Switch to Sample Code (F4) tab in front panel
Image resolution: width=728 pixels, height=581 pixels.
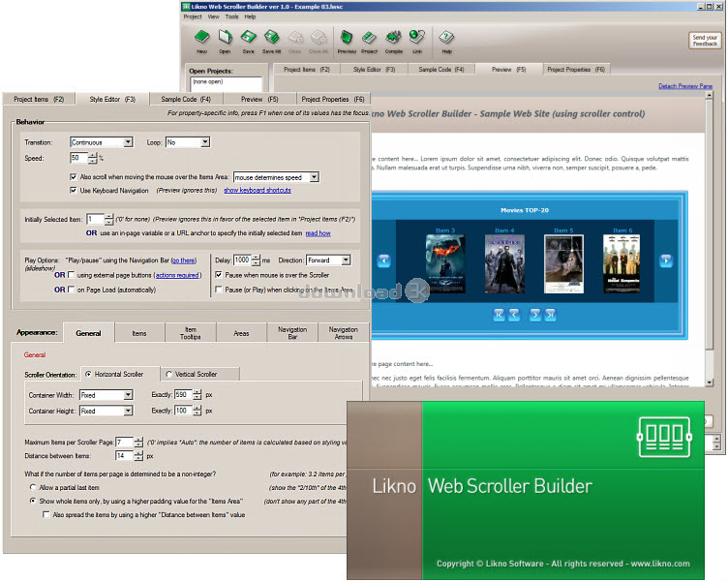(186, 99)
